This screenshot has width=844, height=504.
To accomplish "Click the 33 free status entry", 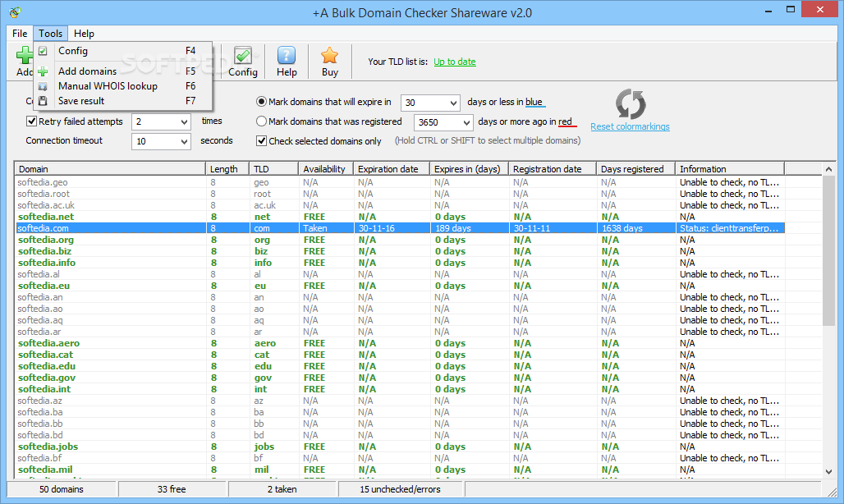I will tap(172, 489).
